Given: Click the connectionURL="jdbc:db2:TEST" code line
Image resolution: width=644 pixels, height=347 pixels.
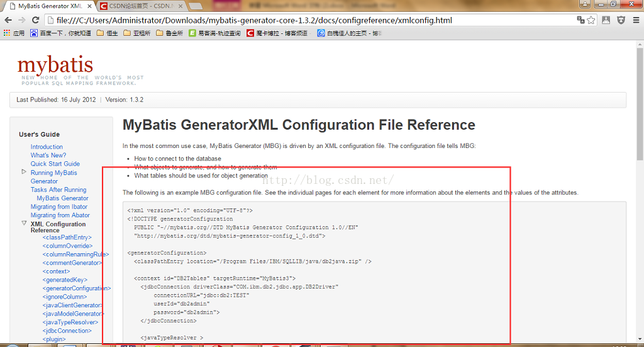Looking at the screenshot, I should pos(201,295).
